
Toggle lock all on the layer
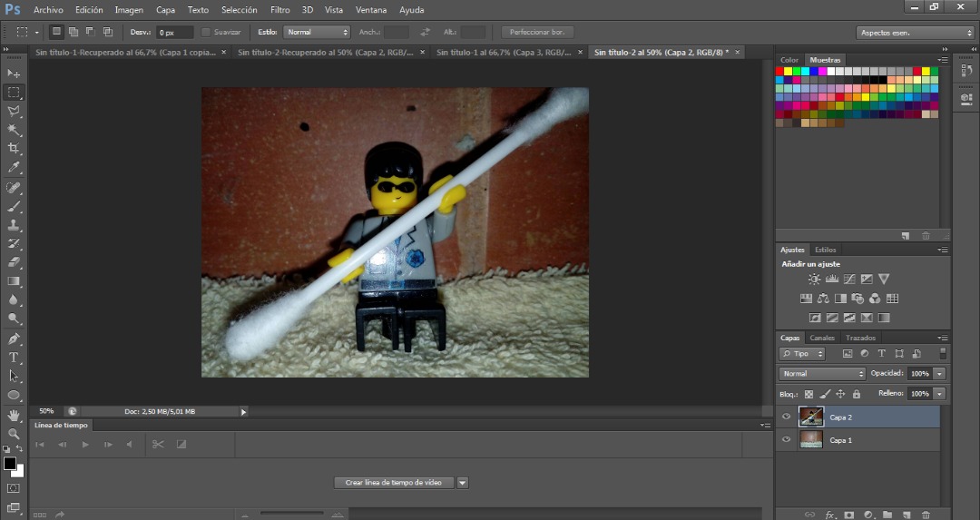click(857, 395)
